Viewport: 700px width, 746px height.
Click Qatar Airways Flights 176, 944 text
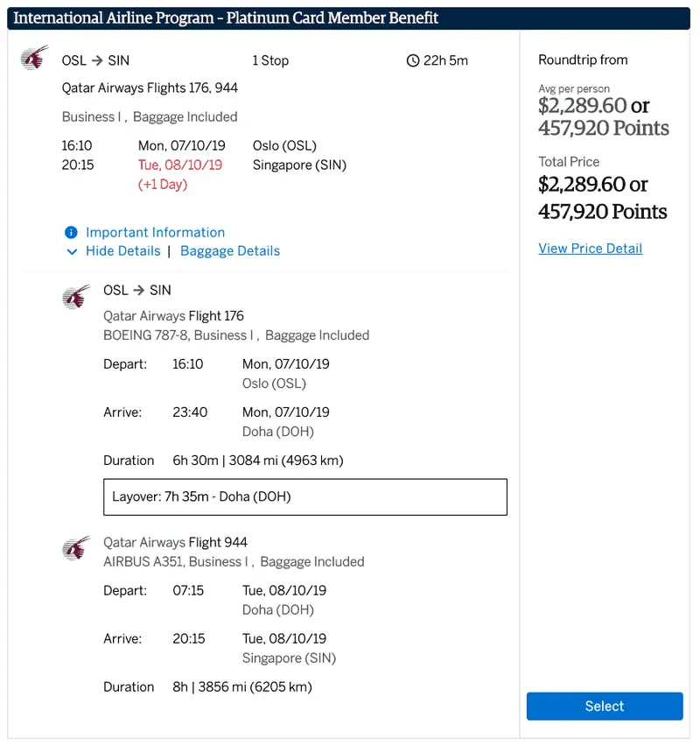[x=150, y=88]
